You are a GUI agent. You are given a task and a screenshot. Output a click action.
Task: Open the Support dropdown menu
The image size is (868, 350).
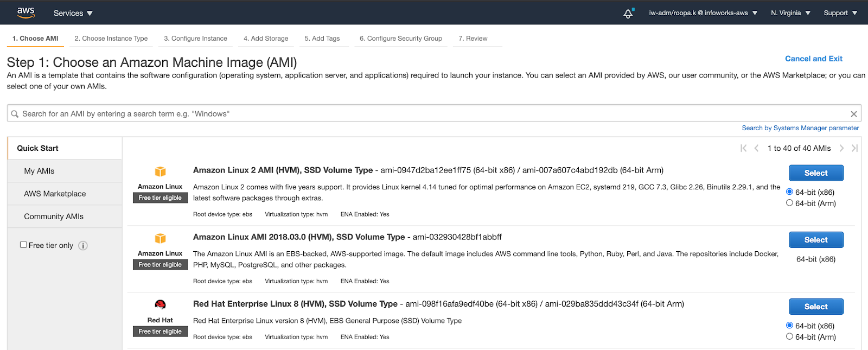pyautogui.click(x=840, y=13)
